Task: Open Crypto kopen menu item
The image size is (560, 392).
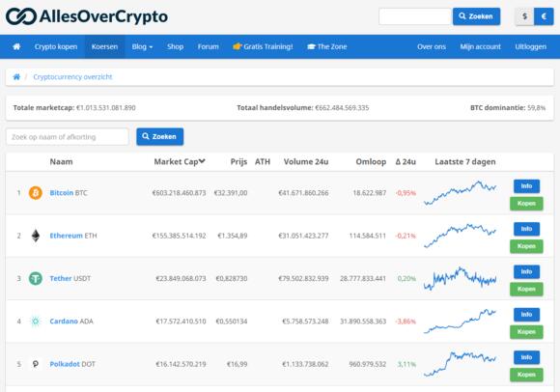Action: tap(56, 46)
